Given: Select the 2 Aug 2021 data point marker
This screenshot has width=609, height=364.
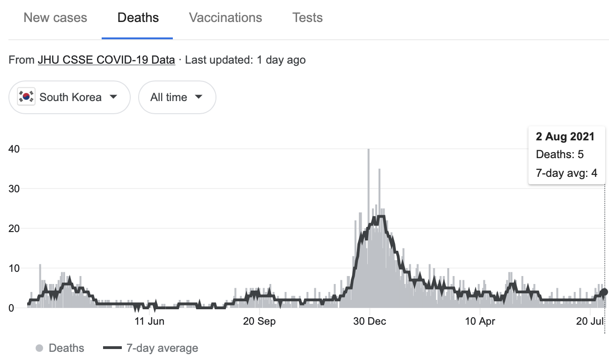Looking at the screenshot, I should click(604, 292).
